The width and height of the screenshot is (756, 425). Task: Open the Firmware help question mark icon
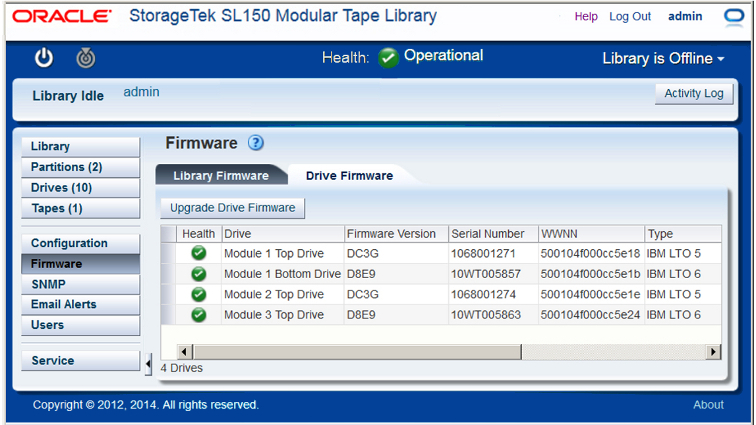256,143
